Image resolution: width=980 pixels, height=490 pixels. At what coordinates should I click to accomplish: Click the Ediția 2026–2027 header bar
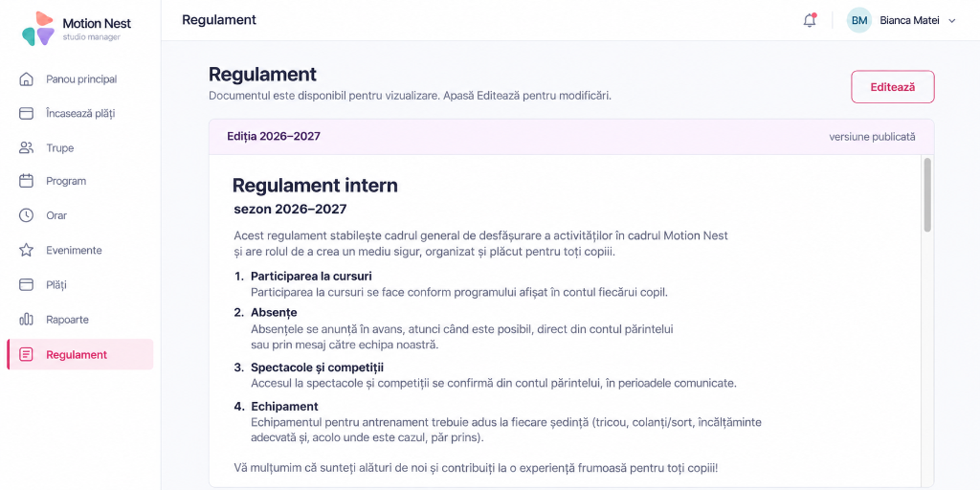(571, 136)
